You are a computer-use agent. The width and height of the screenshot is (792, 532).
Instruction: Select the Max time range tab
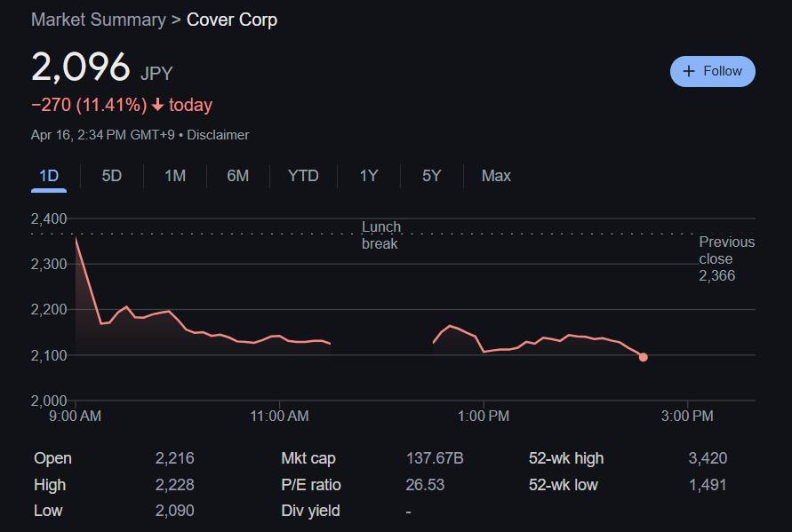pyautogui.click(x=496, y=176)
